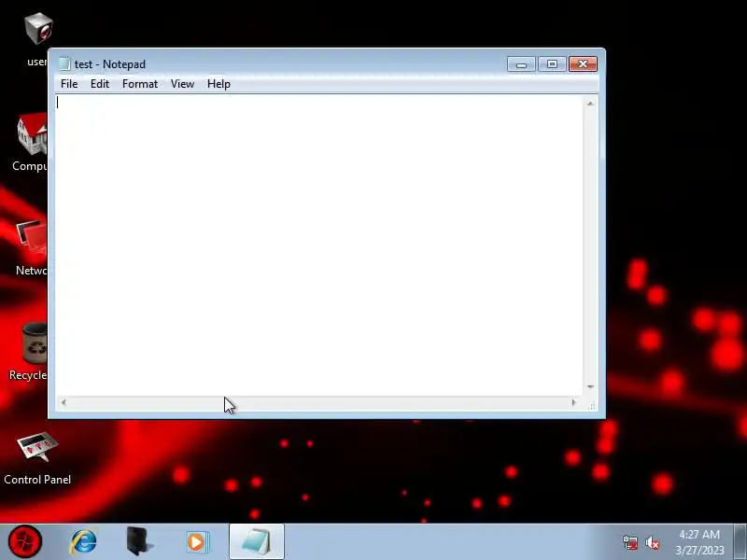Select the Recycle Bin desktop icon
747x560 pixels.
tap(28, 352)
